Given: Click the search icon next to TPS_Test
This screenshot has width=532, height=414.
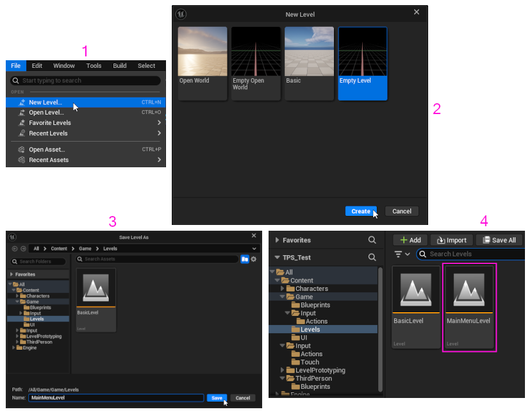Looking at the screenshot, I should [x=372, y=257].
